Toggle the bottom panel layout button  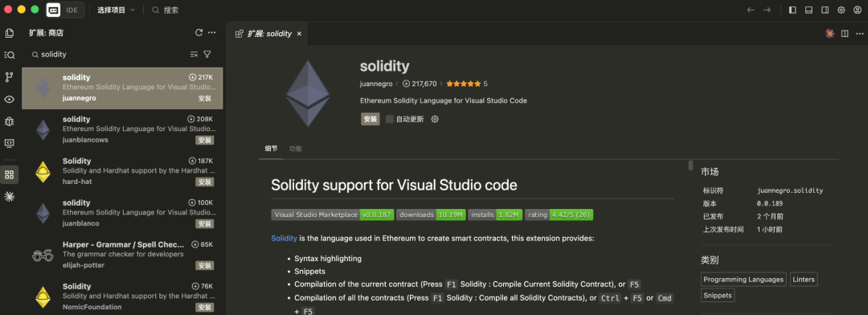coord(809,10)
